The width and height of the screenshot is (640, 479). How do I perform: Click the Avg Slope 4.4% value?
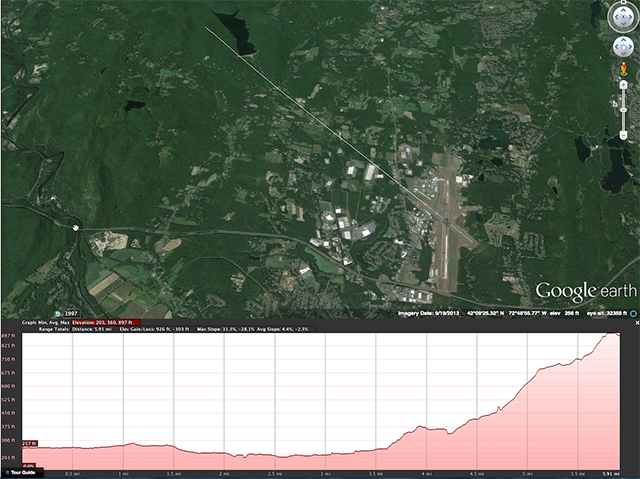[x=283, y=329]
